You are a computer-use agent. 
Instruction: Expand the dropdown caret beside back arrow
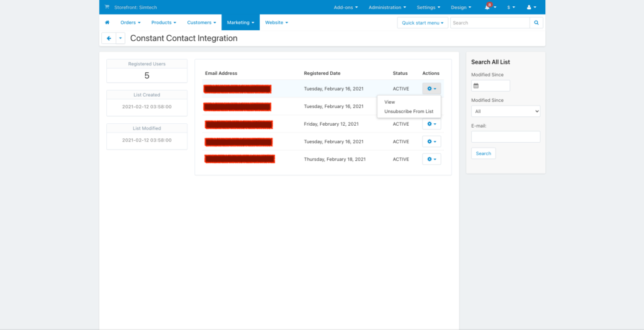tap(120, 38)
